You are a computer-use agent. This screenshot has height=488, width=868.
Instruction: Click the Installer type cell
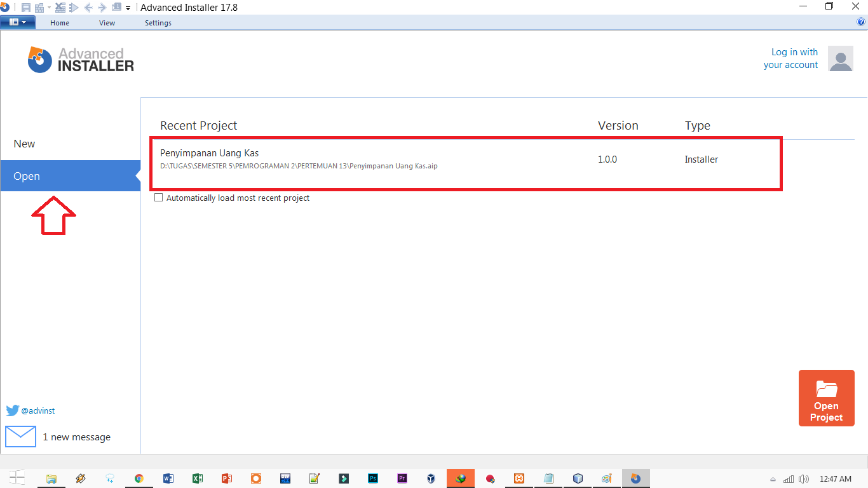[702, 159]
